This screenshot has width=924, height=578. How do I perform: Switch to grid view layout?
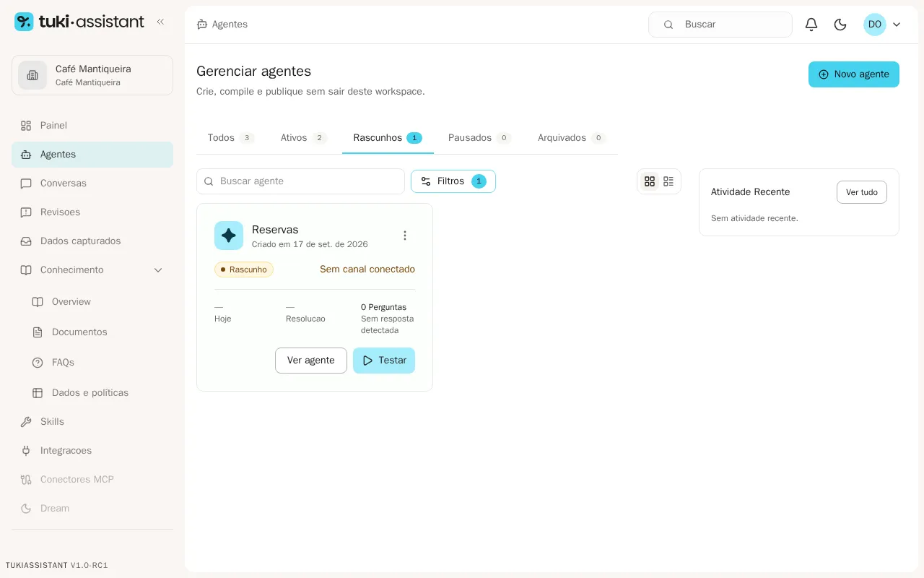pos(650,181)
